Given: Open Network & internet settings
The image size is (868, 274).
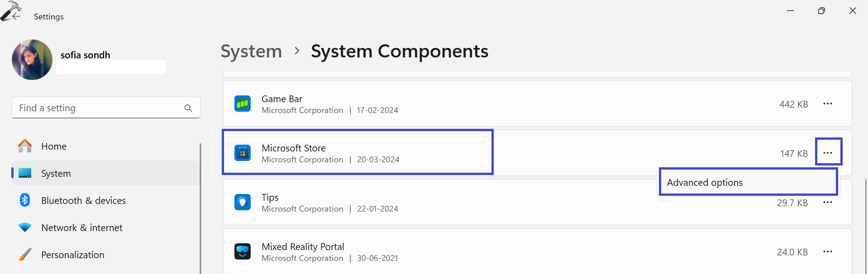Looking at the screenshot, I should pyautogui.click(x=81, y=228).
